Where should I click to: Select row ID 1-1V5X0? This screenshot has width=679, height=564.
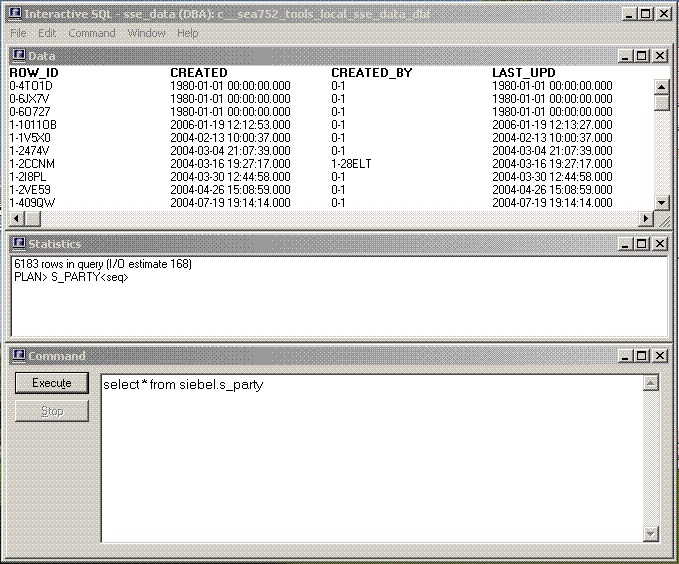click(x=30, y=138)
